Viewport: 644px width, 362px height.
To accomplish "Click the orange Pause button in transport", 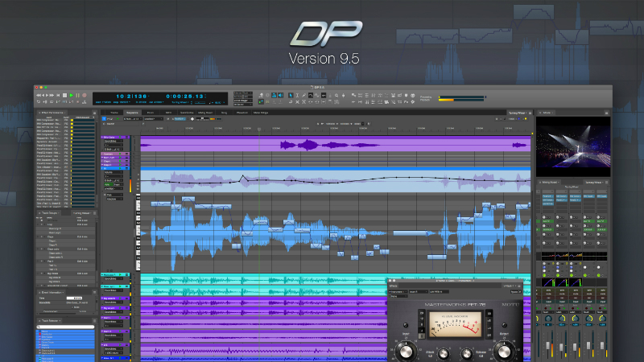I will click(77, 95).
